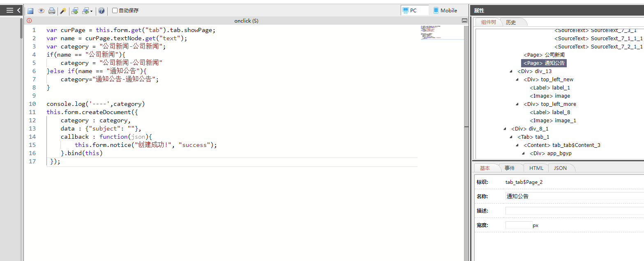Image resolution: width=644 pixels, height=261 pixels.
Task: Click the 名称 input field containing 通知公告
Action: (575, 196)
